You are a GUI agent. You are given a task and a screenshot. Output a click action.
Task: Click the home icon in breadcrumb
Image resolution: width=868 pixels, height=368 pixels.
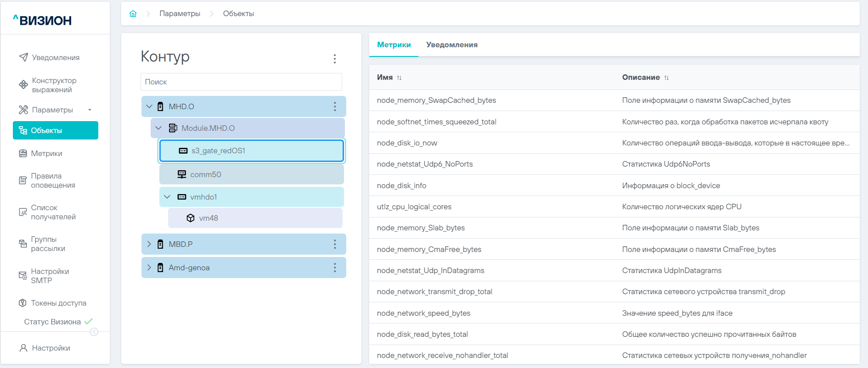pyautogui.click(x=133, y=14)
